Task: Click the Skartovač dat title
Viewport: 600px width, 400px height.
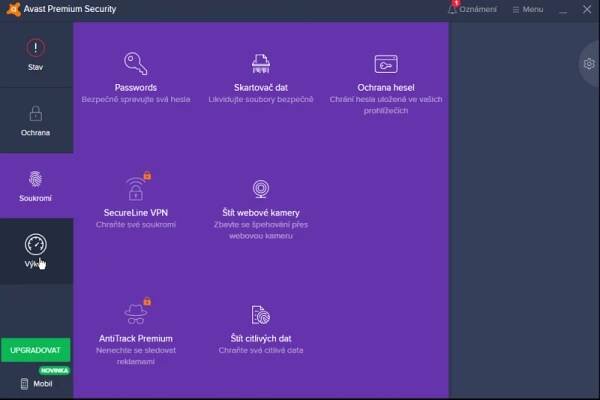Action: pos(261,87)
